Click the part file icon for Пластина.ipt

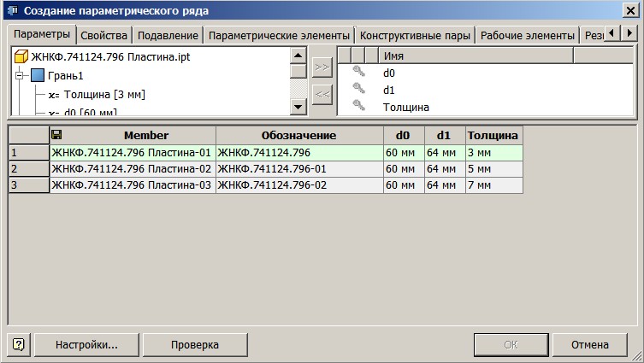point(21,56)
